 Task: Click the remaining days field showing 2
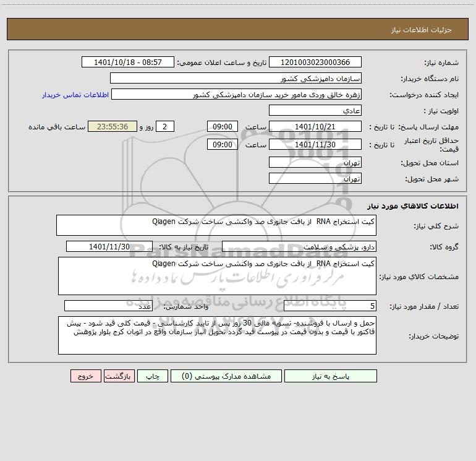pyautogui.click(x=165, y=126)
